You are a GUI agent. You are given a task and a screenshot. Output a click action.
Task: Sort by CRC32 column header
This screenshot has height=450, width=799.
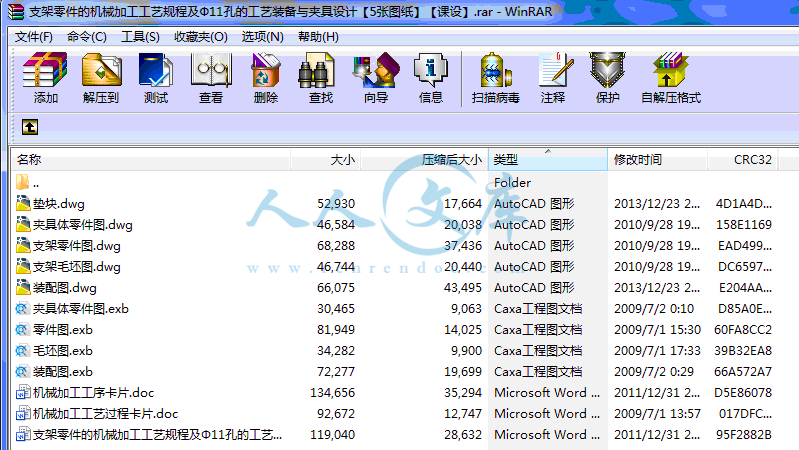742,160
